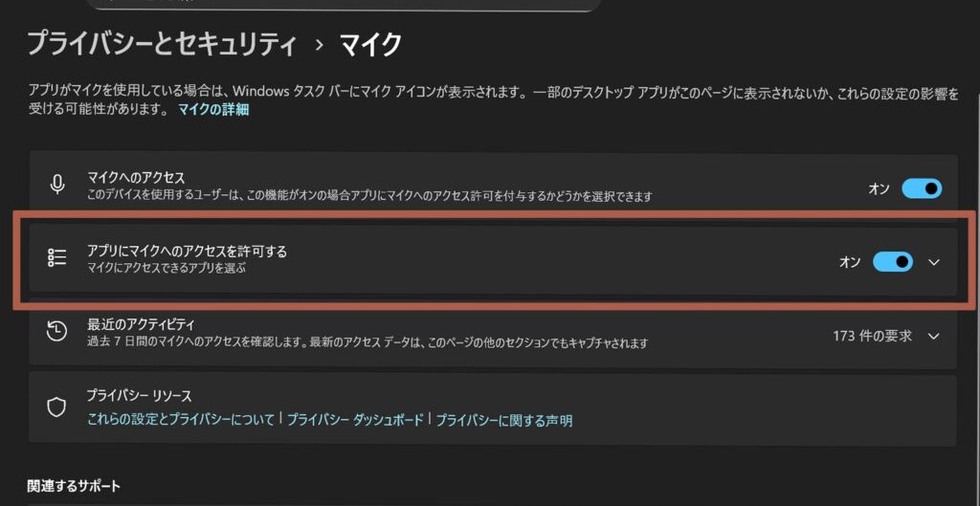This screenshot has height=506, width=980.
Task: Expand the 最近のアクティビティ chevron
Action: 935,336
